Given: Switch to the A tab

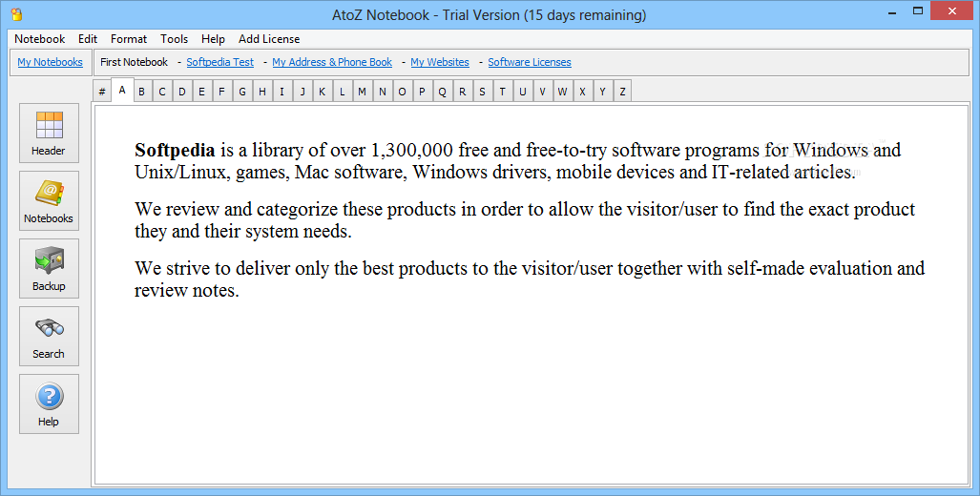Looking at the screenshot, I should 122,90.
